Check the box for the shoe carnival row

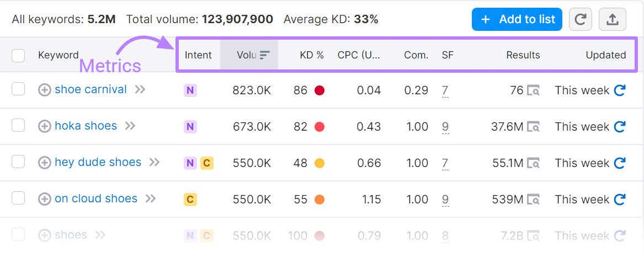18,89
